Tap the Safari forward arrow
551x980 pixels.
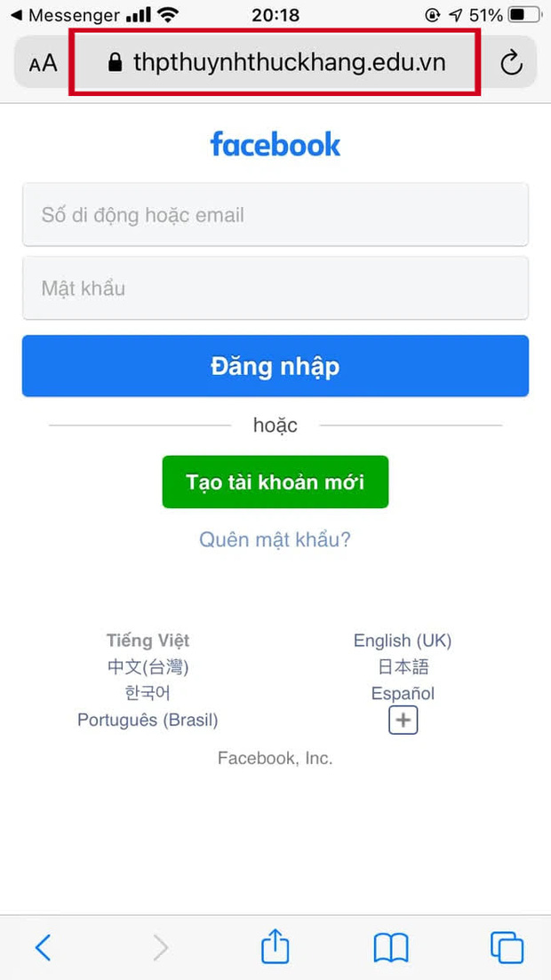click(160, 948)
